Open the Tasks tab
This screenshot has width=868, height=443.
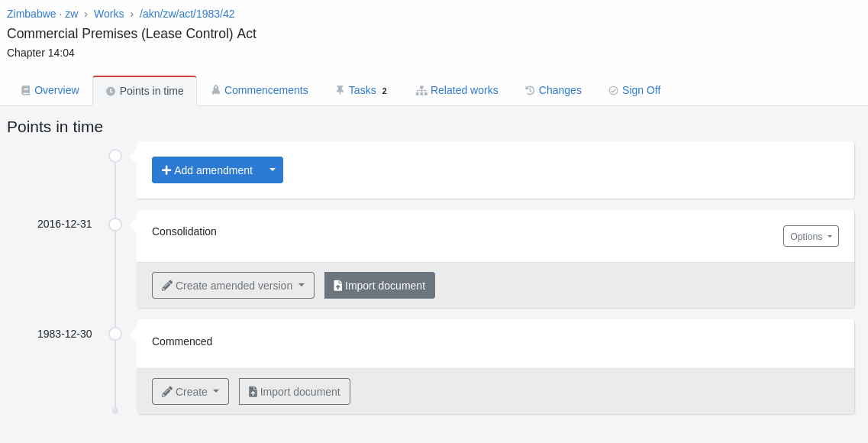click(362, 90)
